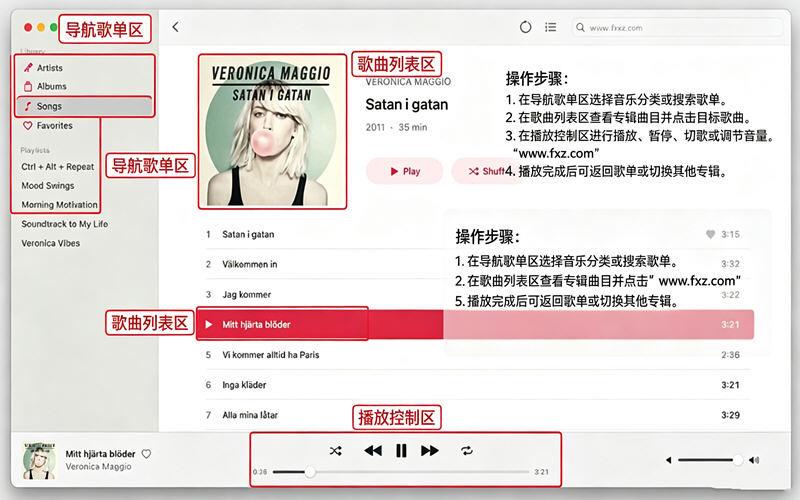Open the Morning Motivation playlist
This screenshot has width=800, height=500.
[59, 205]
